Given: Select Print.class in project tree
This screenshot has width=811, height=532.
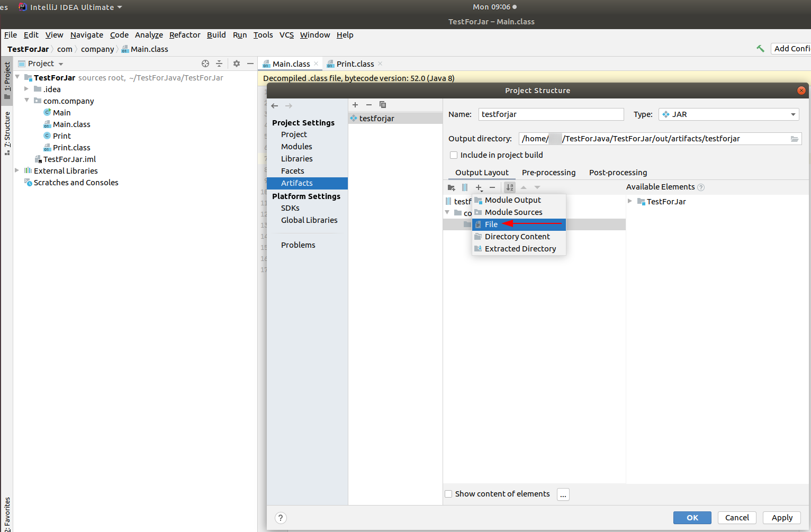Looking at the screenshot, I should [71, 148].
